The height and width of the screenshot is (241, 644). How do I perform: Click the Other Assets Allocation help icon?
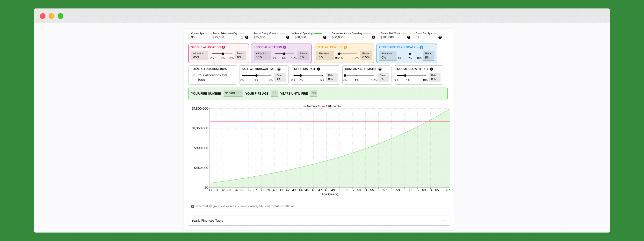pos(421,47)
